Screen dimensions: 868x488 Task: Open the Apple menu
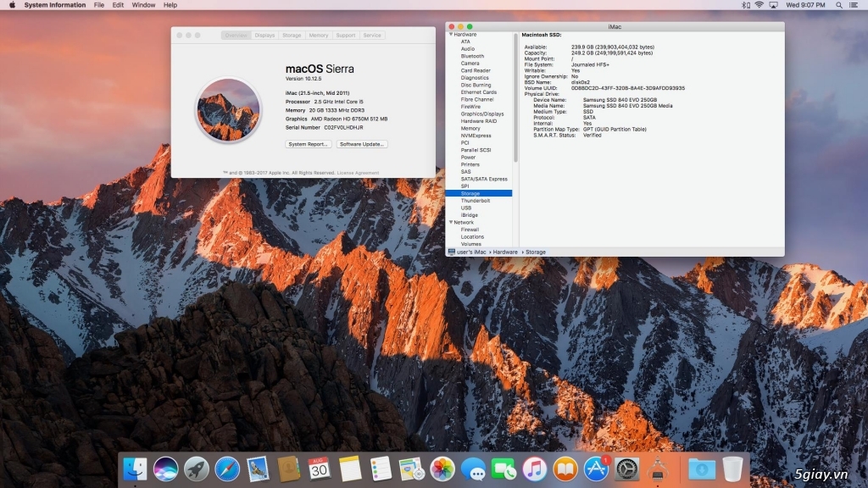click(12, 5)
